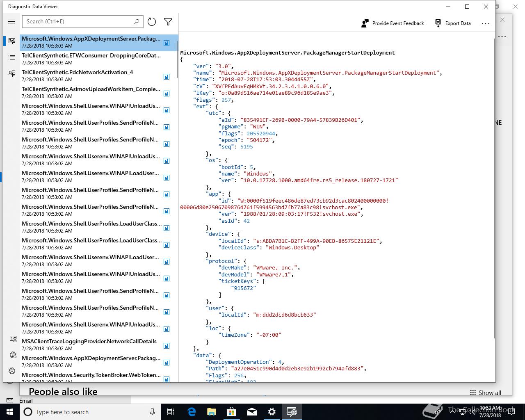Open the Windows Start menu
Image resolution: width=525 pixels, height=420 pixels.
[10, 412]
